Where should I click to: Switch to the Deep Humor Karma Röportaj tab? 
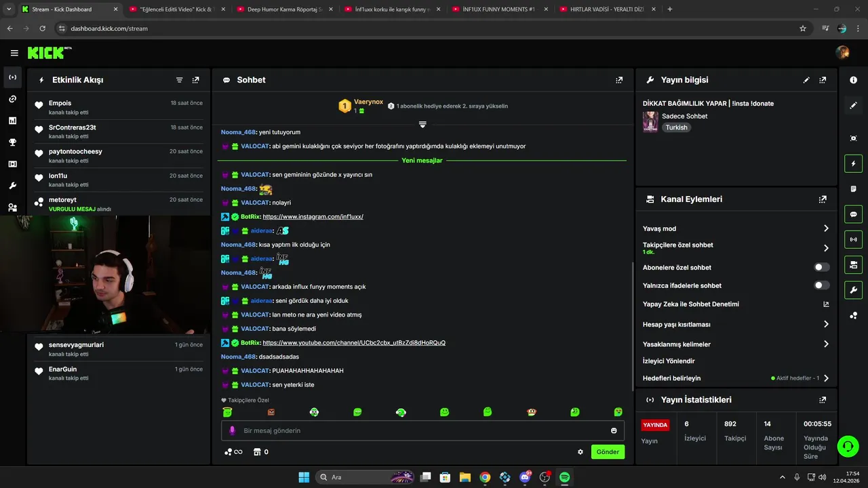284,9
